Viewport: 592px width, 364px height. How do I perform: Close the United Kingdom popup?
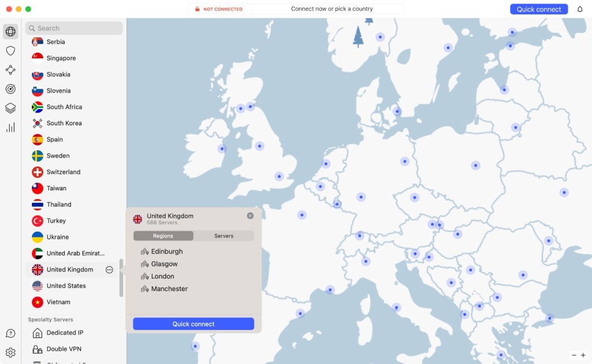[x=250, y=216]
